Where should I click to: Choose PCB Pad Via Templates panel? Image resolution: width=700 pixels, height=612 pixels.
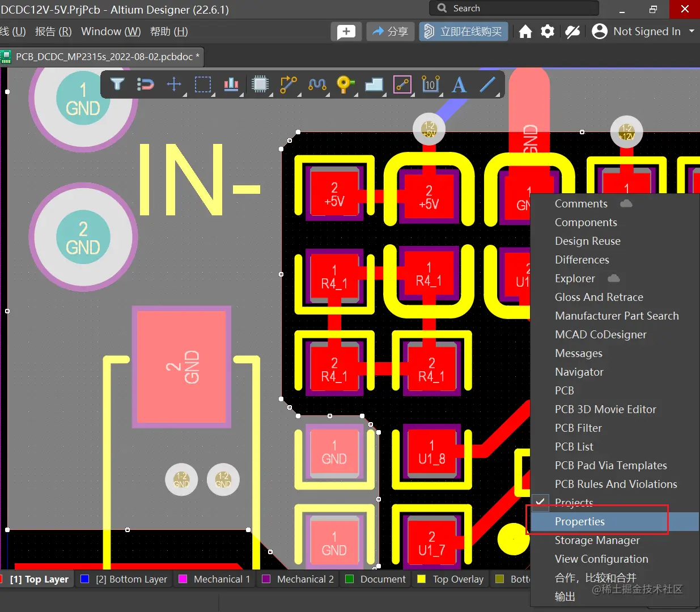click(615, 465)
